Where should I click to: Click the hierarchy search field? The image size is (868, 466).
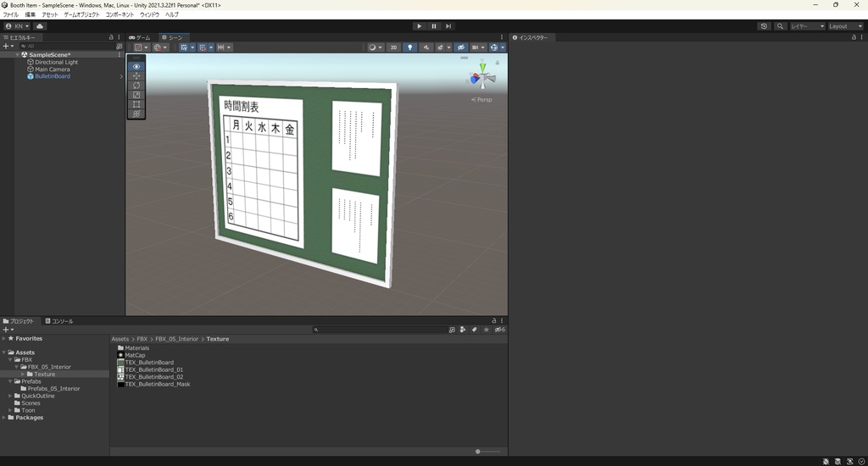(x=66, y=47)
